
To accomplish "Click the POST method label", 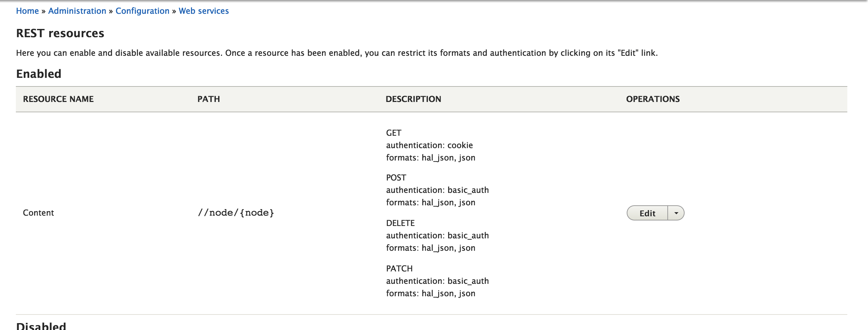I will 396,178.
